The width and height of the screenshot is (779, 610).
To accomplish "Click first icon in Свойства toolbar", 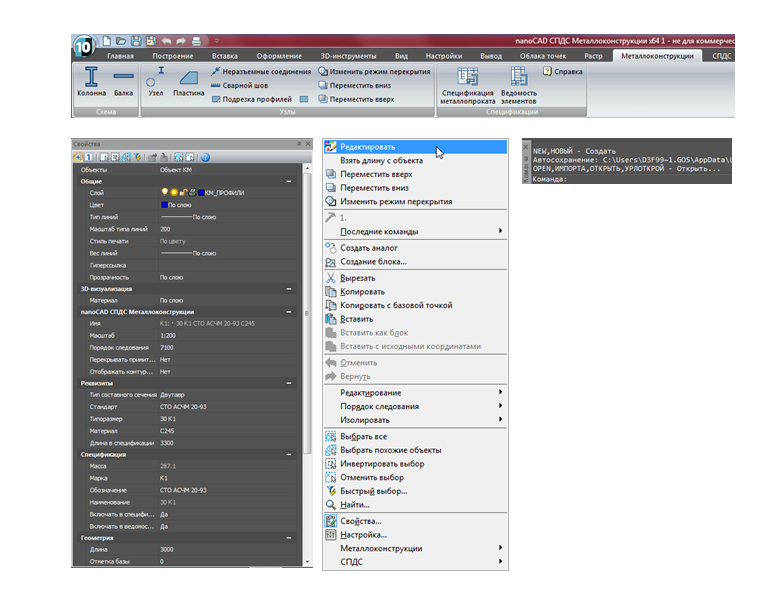I will pyautogui.click(x=78, y=157).
